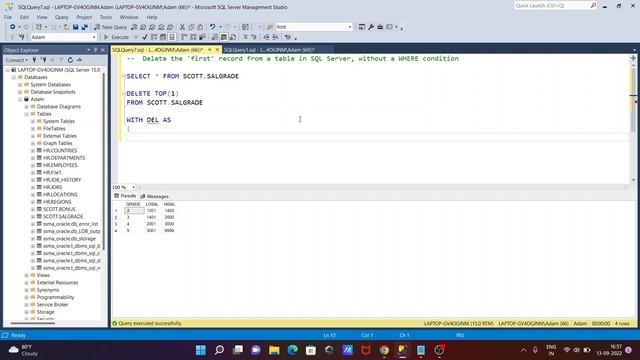Click the Toolbox icon in top toolbar
Viewport: 640px width, 360px height.
pyautogui.click(x=380, y=27)
